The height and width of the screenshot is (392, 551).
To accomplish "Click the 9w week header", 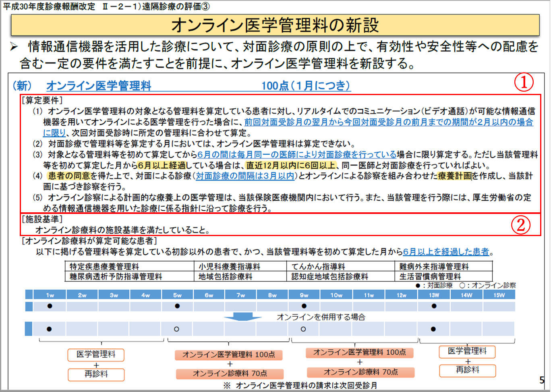I will click(x=304, y=295).
